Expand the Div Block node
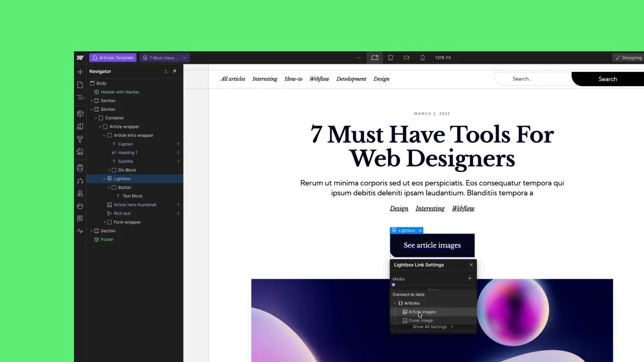This screenshot has height=362, width=644. point(109,170)
